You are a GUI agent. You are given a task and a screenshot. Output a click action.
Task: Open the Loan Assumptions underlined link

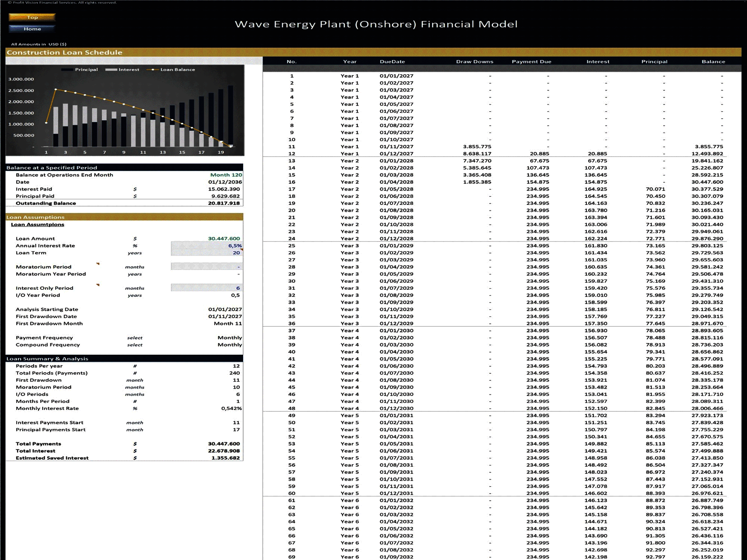click(38, 224)
